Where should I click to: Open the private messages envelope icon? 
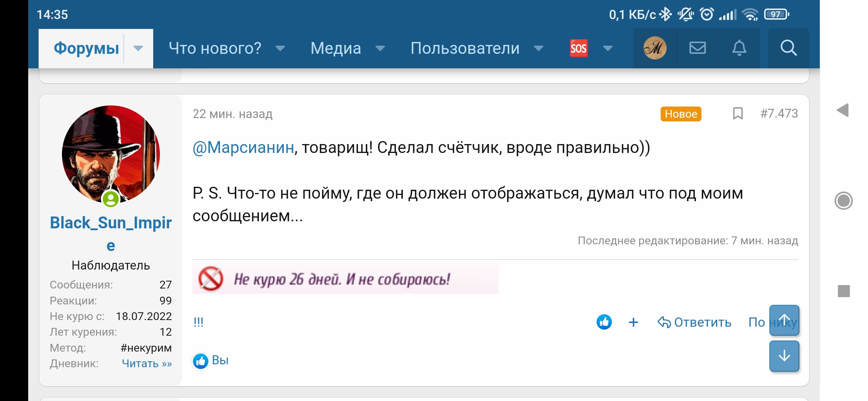(697, 48)
